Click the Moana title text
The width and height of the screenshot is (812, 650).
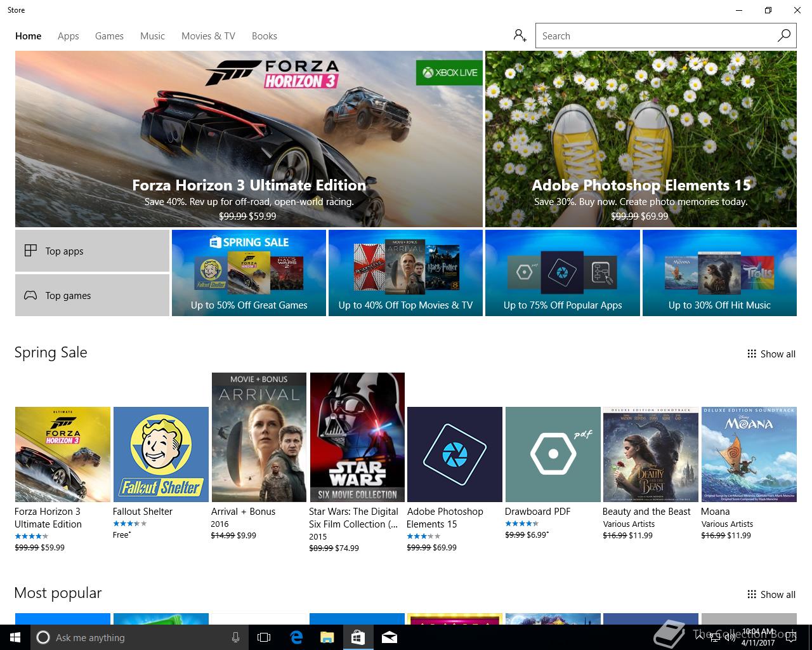pos(716,512)
